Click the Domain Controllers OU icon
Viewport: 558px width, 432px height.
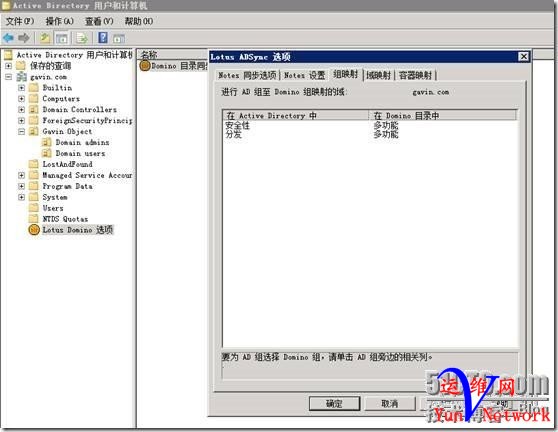tap(33, 110)
